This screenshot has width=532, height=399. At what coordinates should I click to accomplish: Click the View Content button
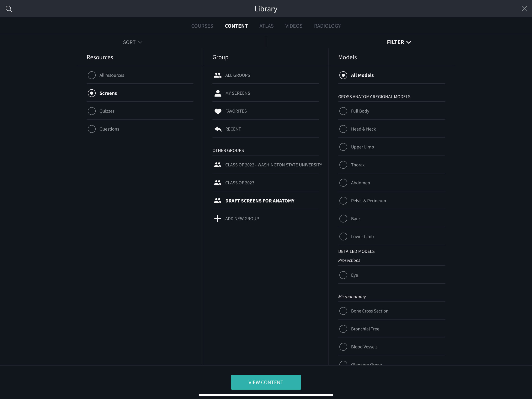(266, 382)
